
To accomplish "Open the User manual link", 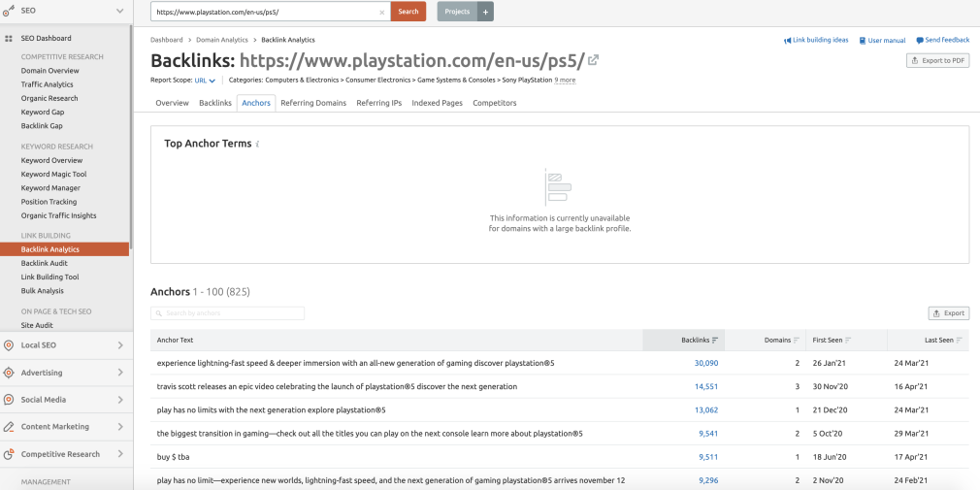I will tap(882, 40).
